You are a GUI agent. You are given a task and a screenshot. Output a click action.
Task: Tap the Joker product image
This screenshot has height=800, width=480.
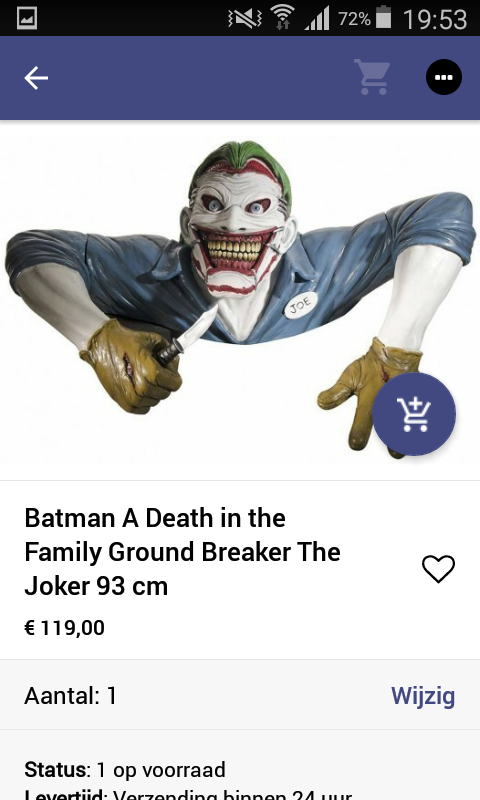click(x=240, y=300)
